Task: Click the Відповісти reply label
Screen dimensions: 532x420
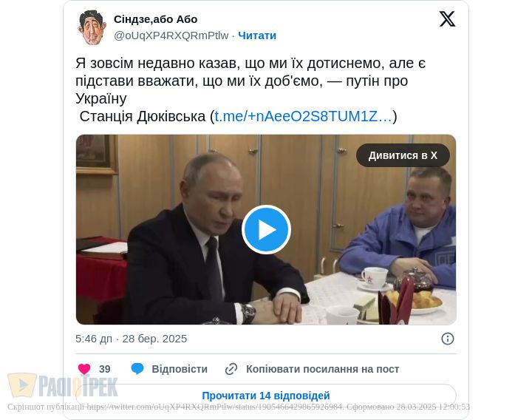Action: (180, 369)
